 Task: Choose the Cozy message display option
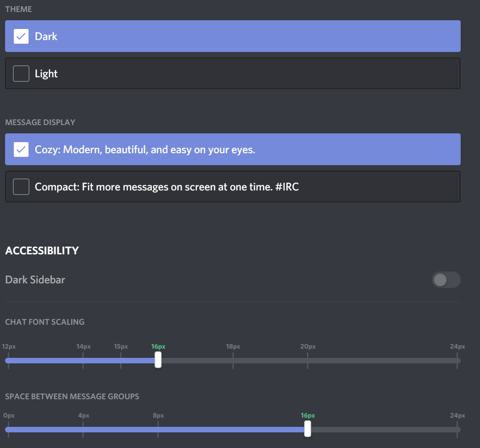click(x=21, y=149)
